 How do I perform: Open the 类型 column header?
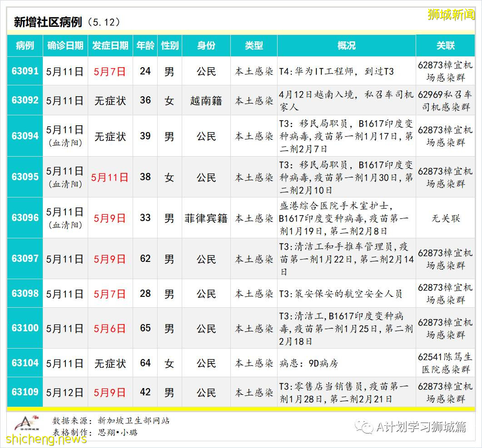coord(253,45)
